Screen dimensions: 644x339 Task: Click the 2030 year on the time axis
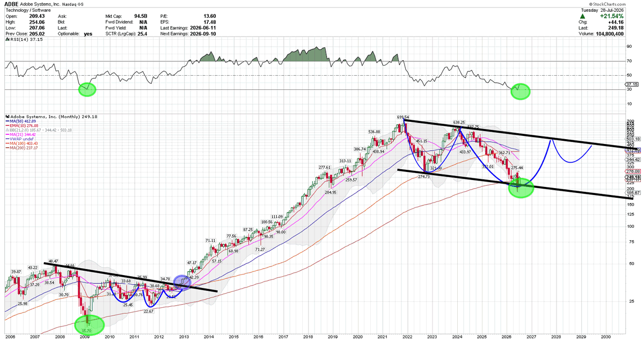[x=606, y=336]
